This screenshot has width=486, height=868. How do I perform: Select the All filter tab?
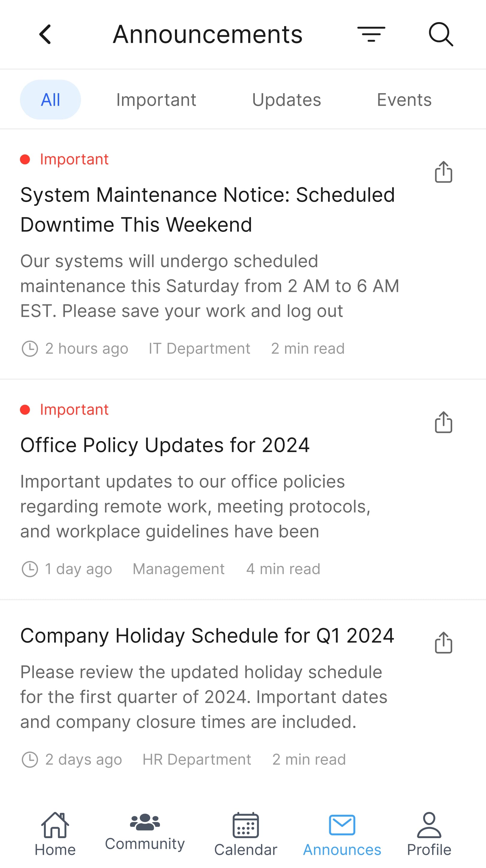[x=50, y=100]
